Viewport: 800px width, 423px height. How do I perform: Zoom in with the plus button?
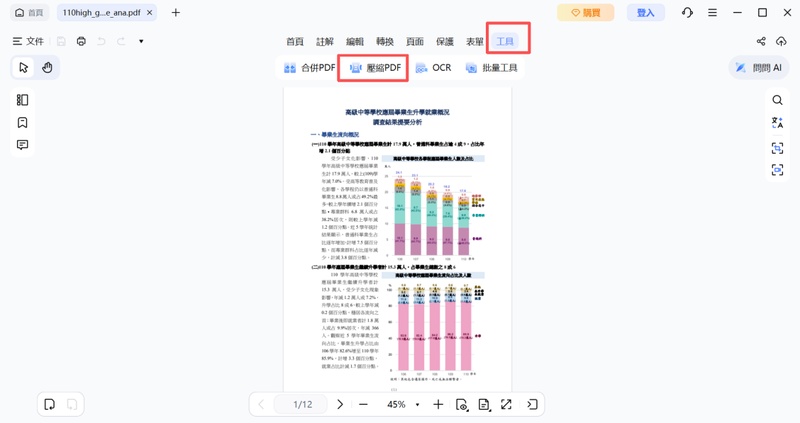pyautogui.click(x=438, y=405)
